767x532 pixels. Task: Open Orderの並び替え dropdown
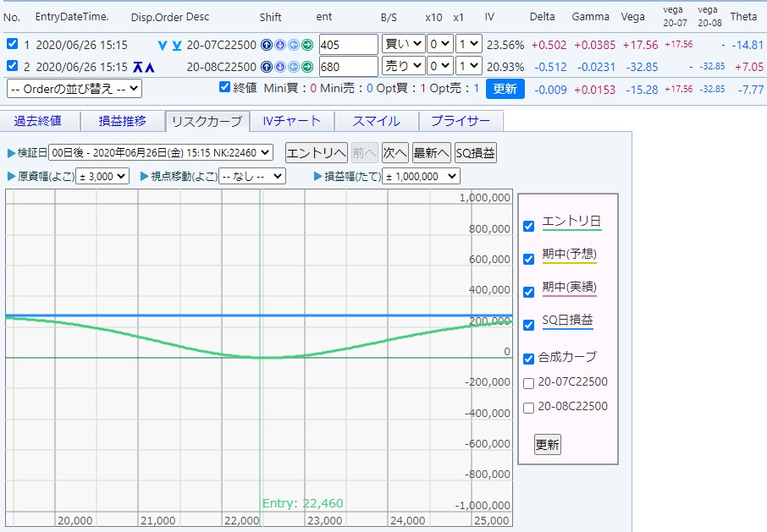point(74,89)
